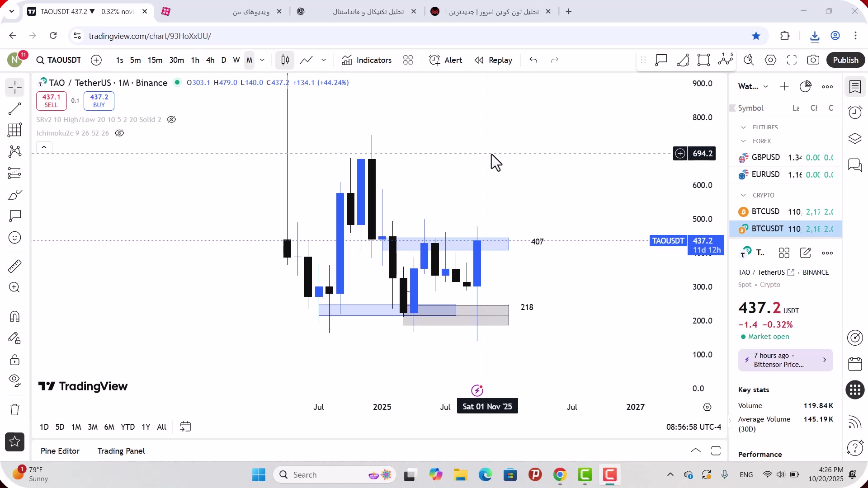Open the Fibonacci and Gann tools
The width and height of the screenshot is (868, 488).
tap(14, 130)
